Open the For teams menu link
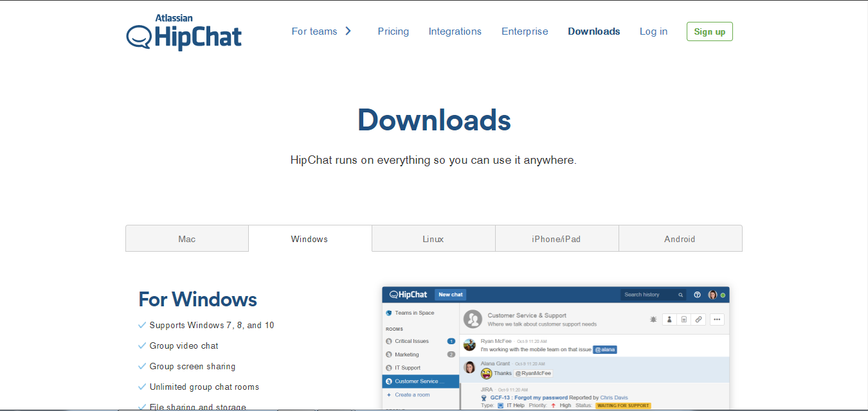868x411 pixels. [x=314, y=31]
